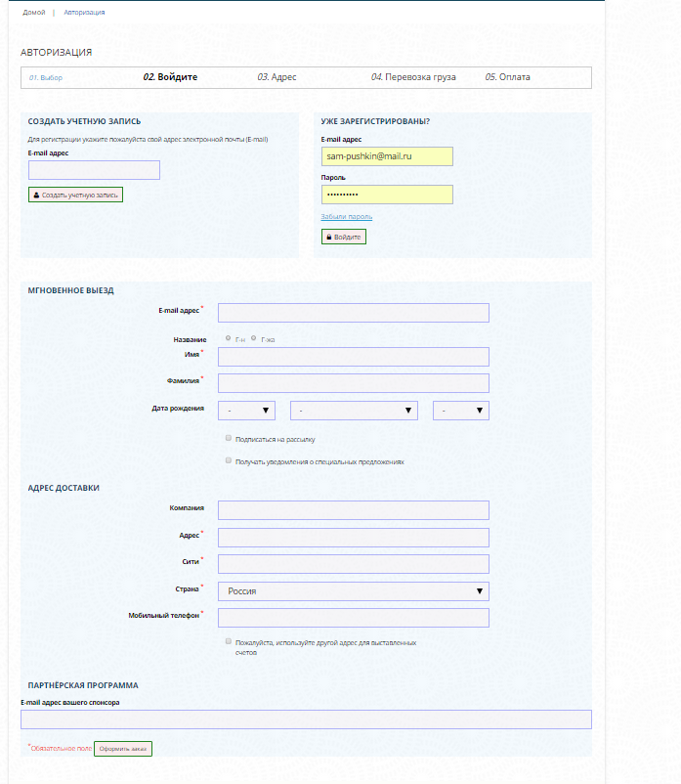The height and width of the screenshot is (784, 681).
Task: Check Подписаться на рассылку checkbox
Action: pos(229,438)
